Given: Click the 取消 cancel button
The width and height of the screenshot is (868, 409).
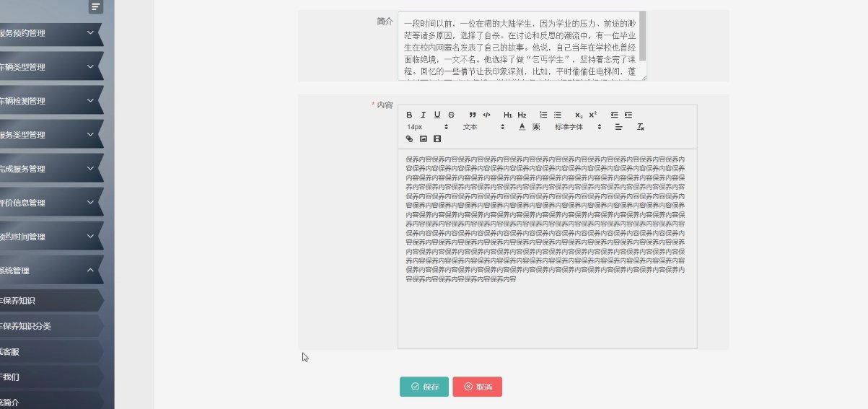Looking at the screenshot, I should (x=478, y=387).
